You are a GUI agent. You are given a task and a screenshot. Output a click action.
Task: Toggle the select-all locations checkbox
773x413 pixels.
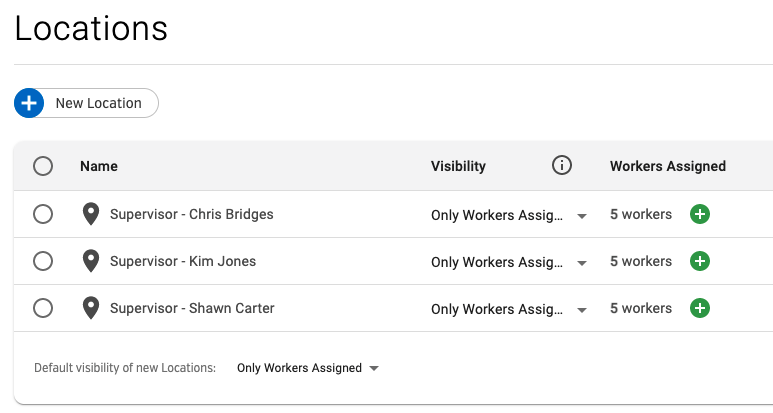coord(43,166)
